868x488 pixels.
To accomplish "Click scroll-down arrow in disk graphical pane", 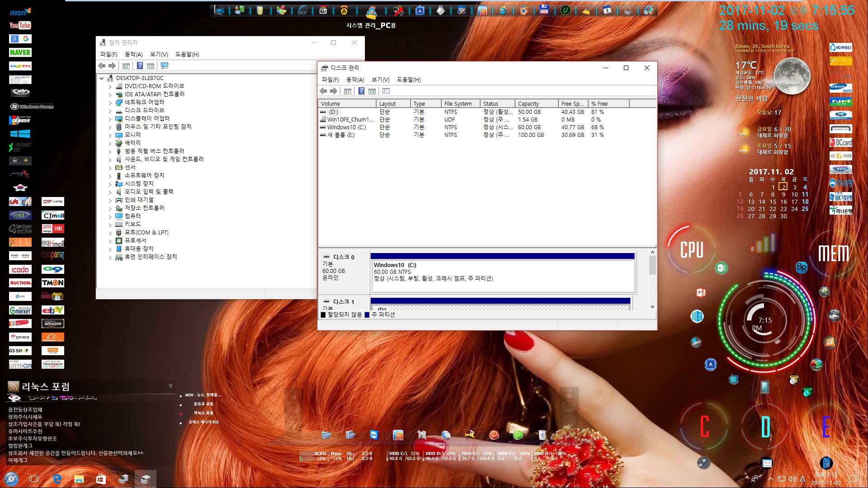I will [652, 307].
